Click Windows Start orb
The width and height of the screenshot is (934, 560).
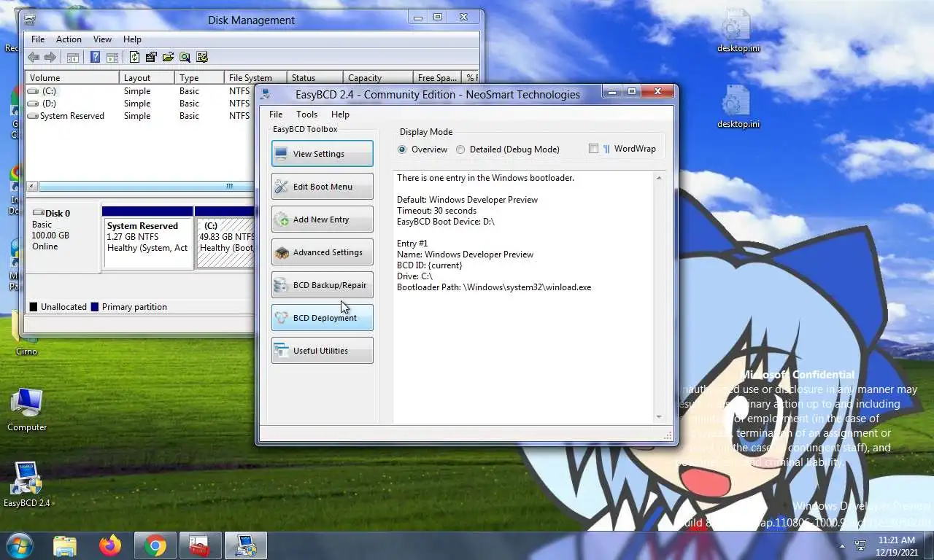19,545
